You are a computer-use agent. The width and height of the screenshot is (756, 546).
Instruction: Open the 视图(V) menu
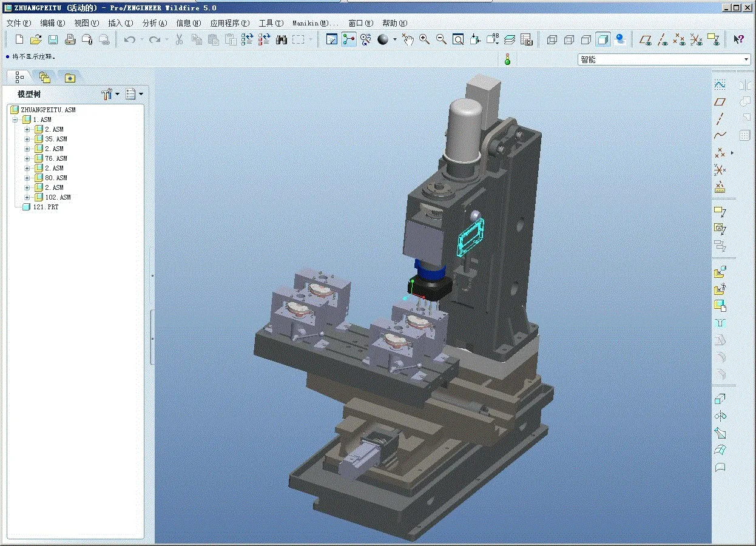tap(86, 23)
